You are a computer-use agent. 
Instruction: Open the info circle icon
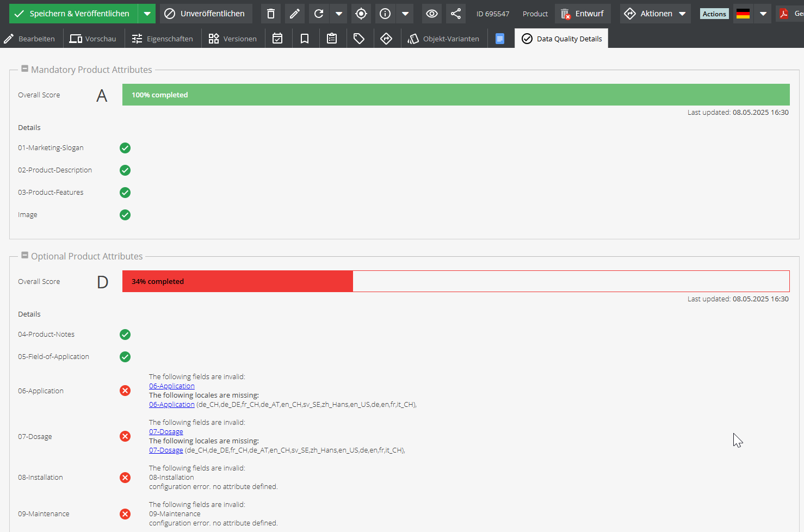pyautogui.click(x=385, y=14)
